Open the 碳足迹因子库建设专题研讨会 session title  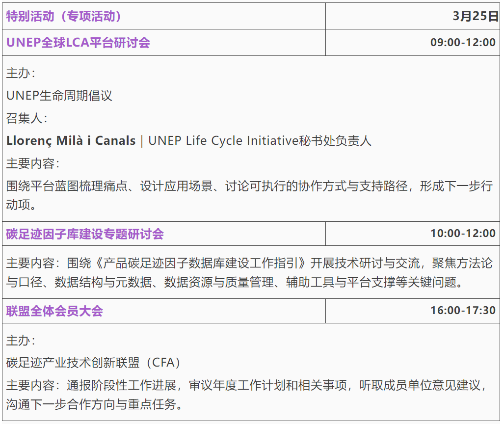pyautogui.click(x=85, y=234)
